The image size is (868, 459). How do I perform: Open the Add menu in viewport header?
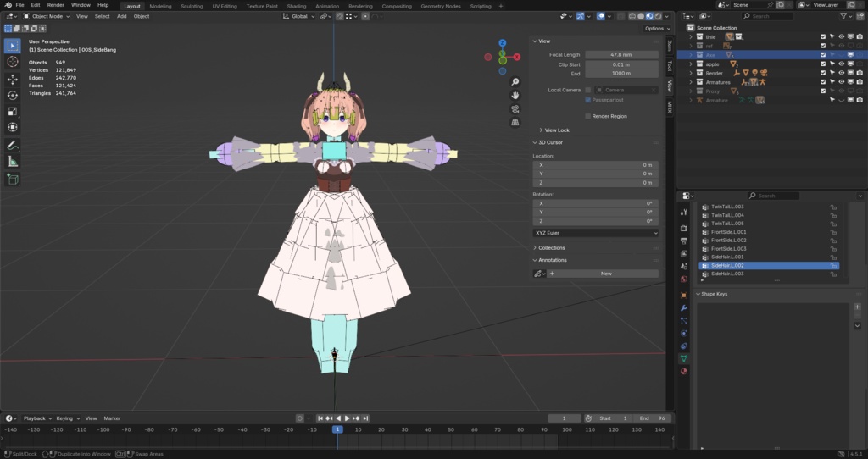click(122, 17)
